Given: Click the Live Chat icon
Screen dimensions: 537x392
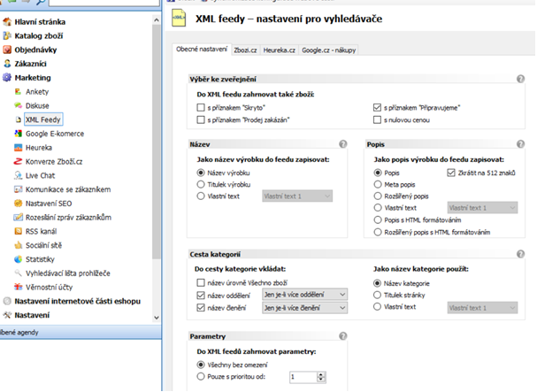Looking at the screenshot, I should tap(18, 176).
